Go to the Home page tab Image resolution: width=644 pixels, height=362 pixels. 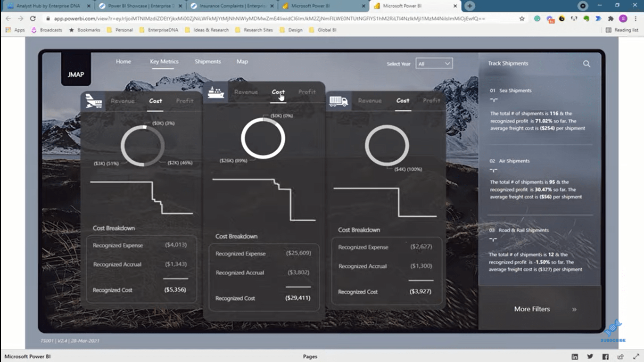click(x=124, y=62)
